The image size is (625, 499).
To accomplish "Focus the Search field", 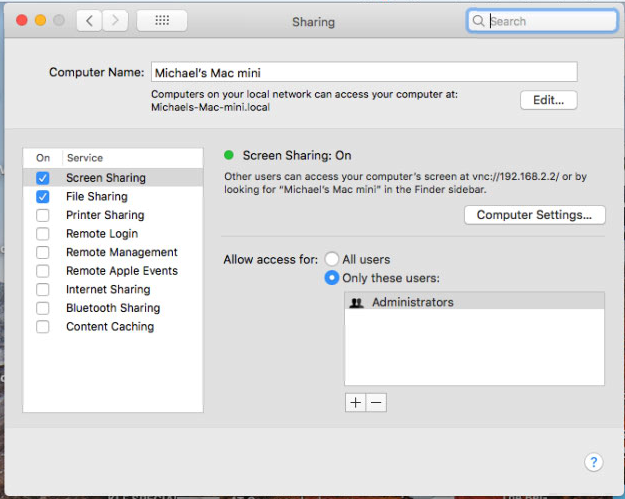I will [542, 21].
